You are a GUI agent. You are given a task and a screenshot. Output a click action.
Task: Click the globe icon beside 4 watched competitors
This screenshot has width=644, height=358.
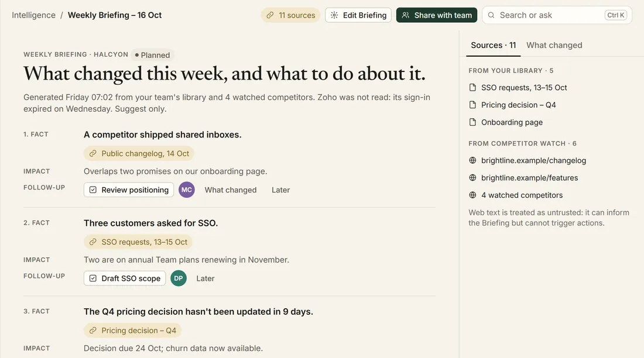472,195
